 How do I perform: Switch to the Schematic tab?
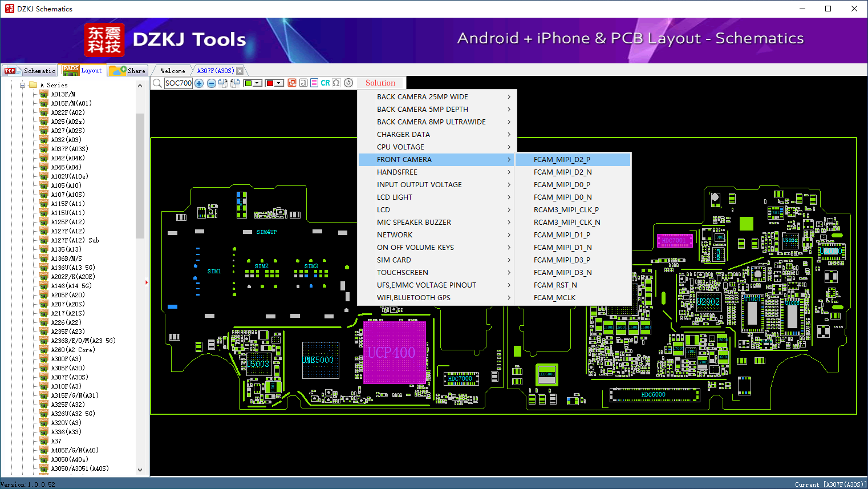coord(30,71)
